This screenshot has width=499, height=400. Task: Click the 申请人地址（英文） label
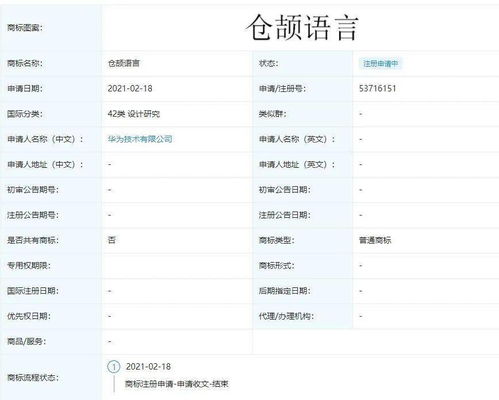[297, 165]
